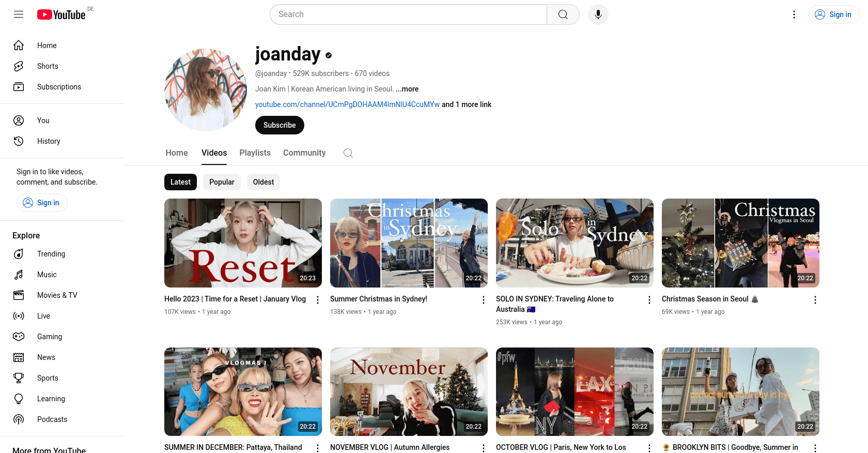The image size is (868, 453).
Task: Start voice search with microphone
Action: pyautogui.click(x=598, y=14)
